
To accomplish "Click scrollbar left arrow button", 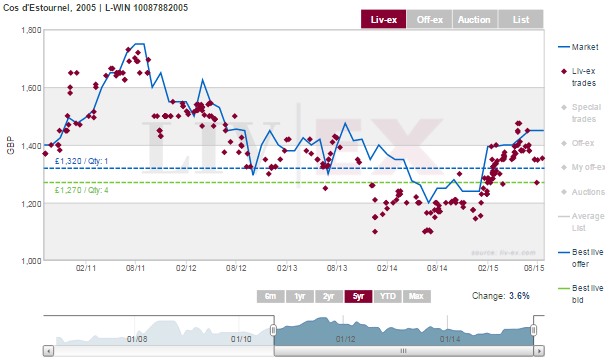I will tap(48, 351).
